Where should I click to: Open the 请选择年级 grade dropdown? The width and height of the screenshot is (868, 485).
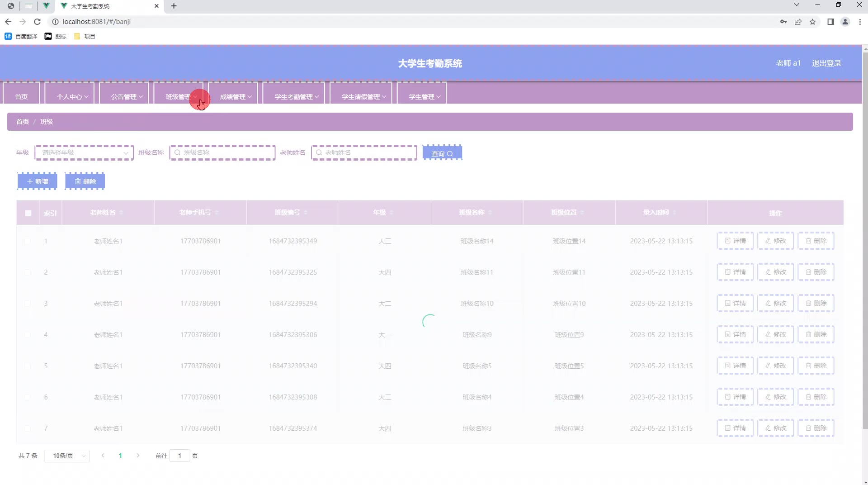point(84,153)
